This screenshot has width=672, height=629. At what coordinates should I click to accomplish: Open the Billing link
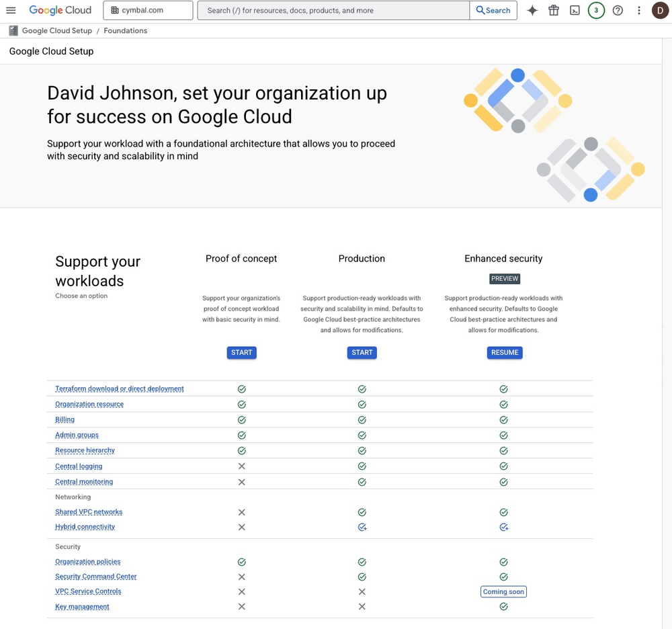(65, 419)
